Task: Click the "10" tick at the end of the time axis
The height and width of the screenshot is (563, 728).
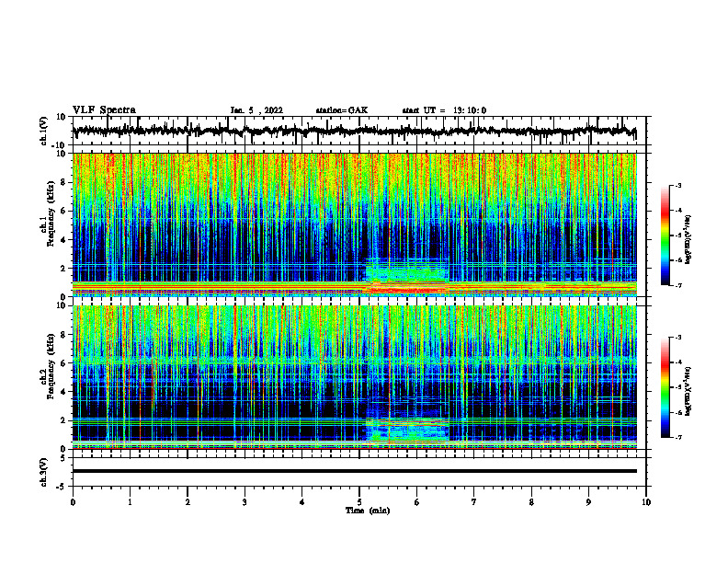Action: pos(646,502)
